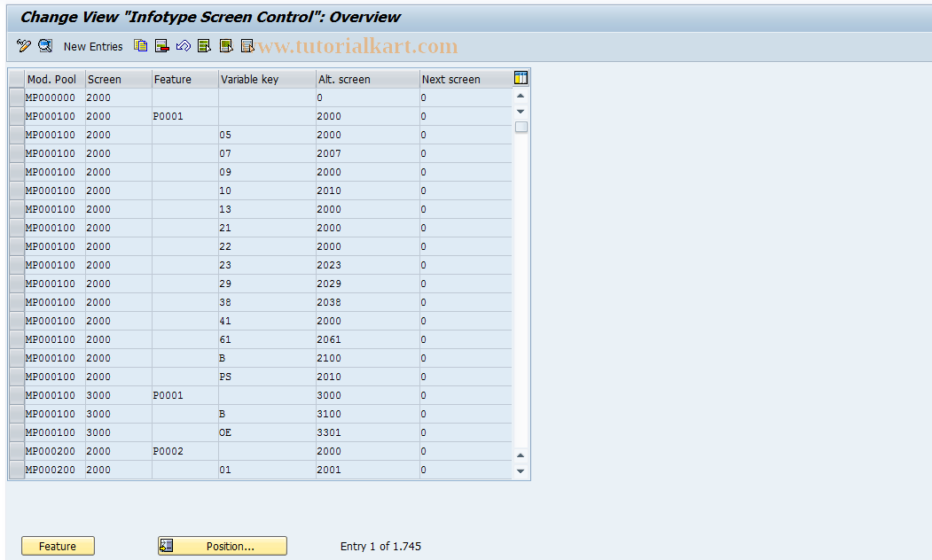
Task: Click Alt. screen cell 2038
Action: (367, 302)
